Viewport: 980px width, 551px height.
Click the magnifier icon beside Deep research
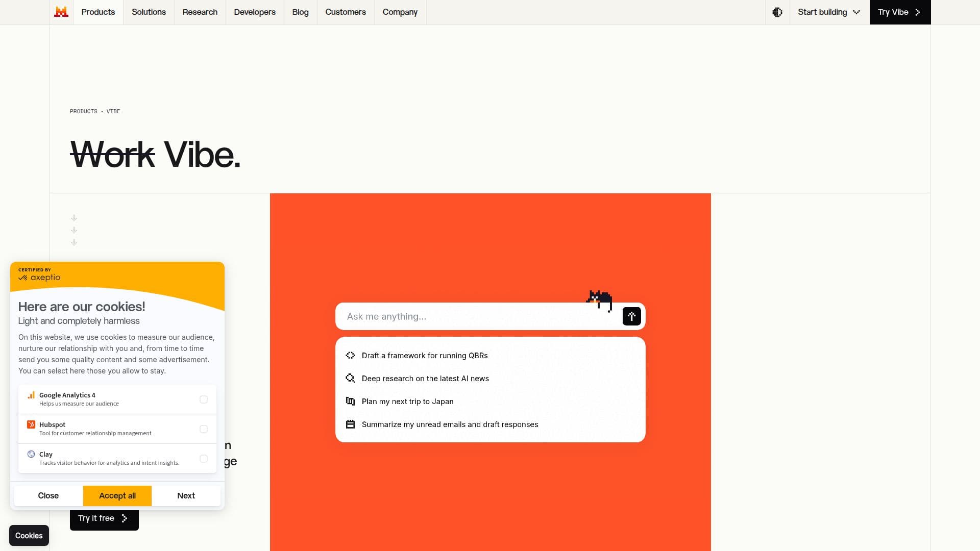point(350,379)
